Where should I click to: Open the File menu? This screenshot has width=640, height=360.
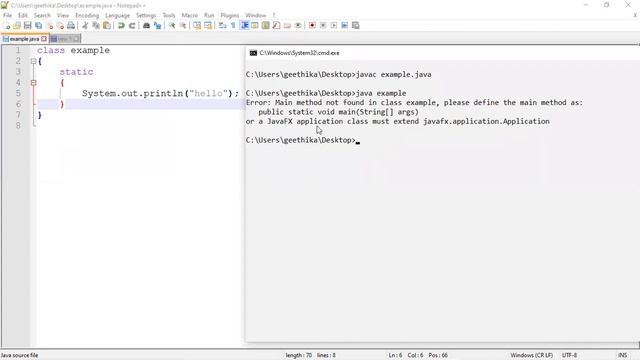click(7, 16)
